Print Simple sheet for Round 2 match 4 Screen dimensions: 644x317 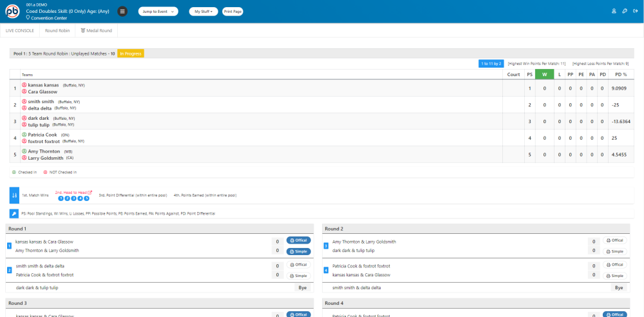tap(615, 276)
